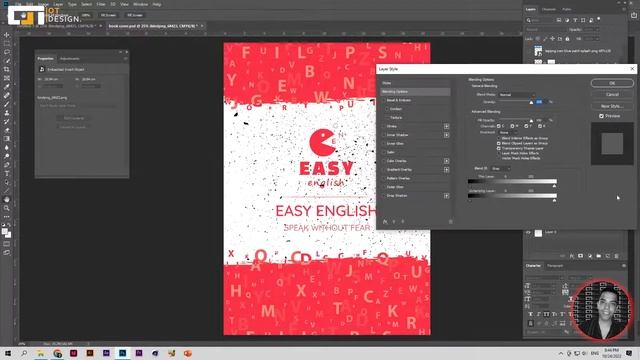
Task: Enable the Drop Shadow checkbox
Action: tap(384, 196)
